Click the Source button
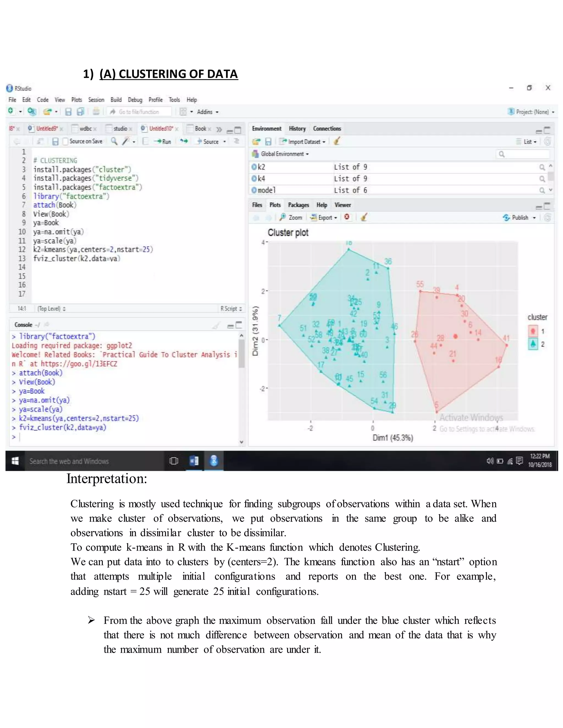The image size is (563, 728). coord(208,142)
